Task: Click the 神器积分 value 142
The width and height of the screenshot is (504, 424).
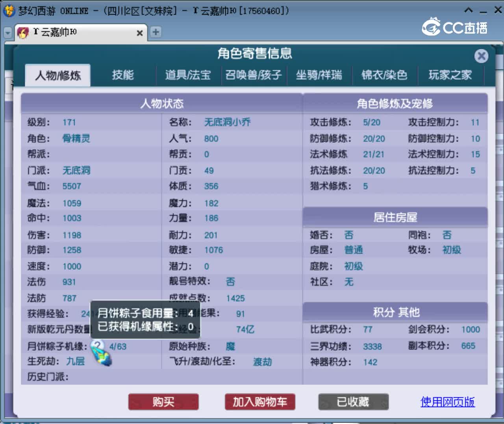Action: (370, 362)
